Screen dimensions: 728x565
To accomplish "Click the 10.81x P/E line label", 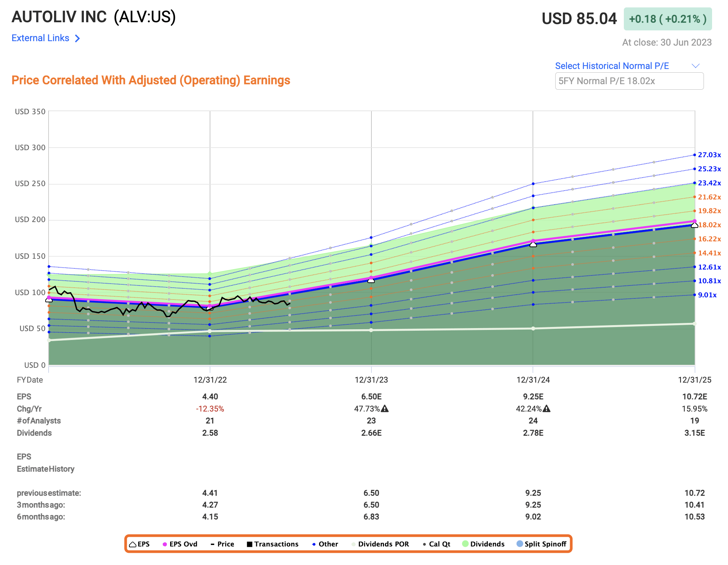I will point(709,281).
